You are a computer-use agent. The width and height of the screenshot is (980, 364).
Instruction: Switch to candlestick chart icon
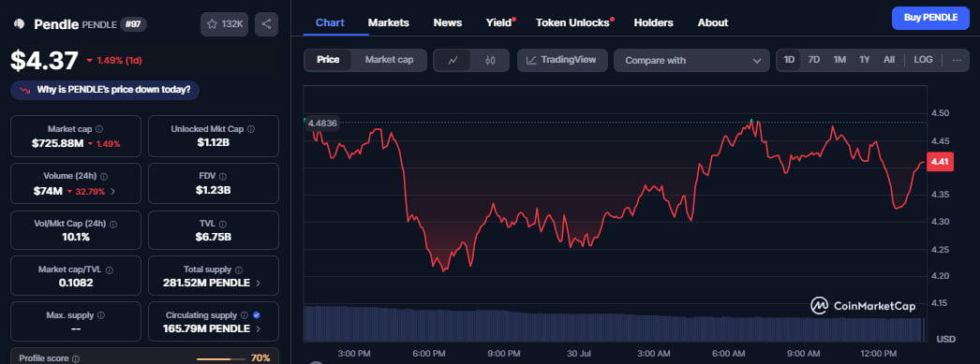490,61
